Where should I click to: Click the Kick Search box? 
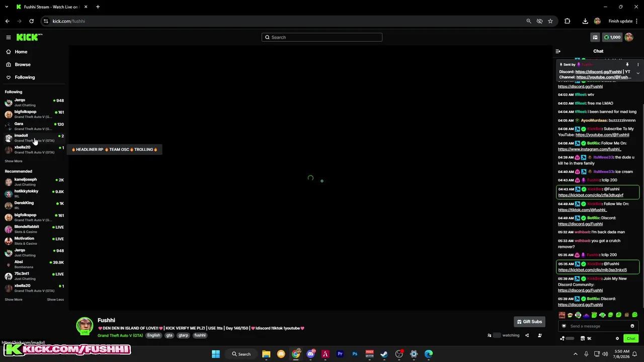point(322,37)
